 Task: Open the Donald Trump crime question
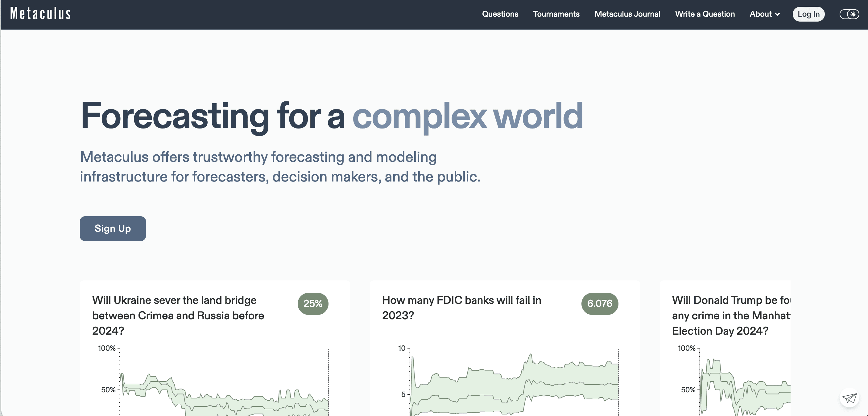click(730, 315)
